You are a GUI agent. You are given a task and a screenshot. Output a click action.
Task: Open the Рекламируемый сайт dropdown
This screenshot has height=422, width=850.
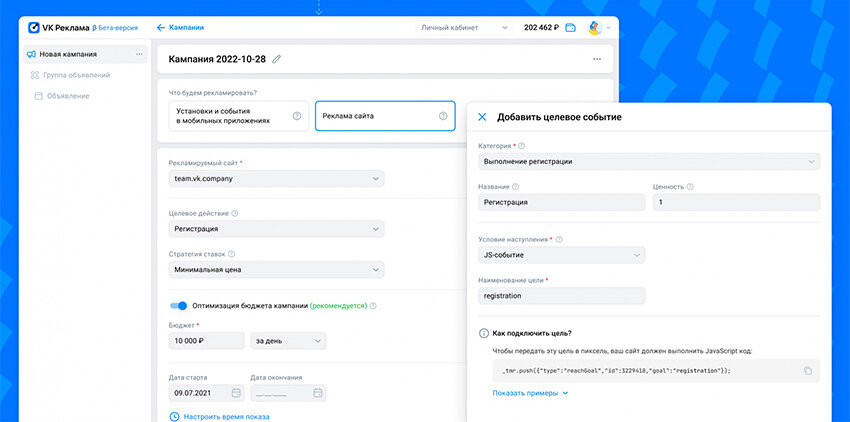click(x=276, y=178)
